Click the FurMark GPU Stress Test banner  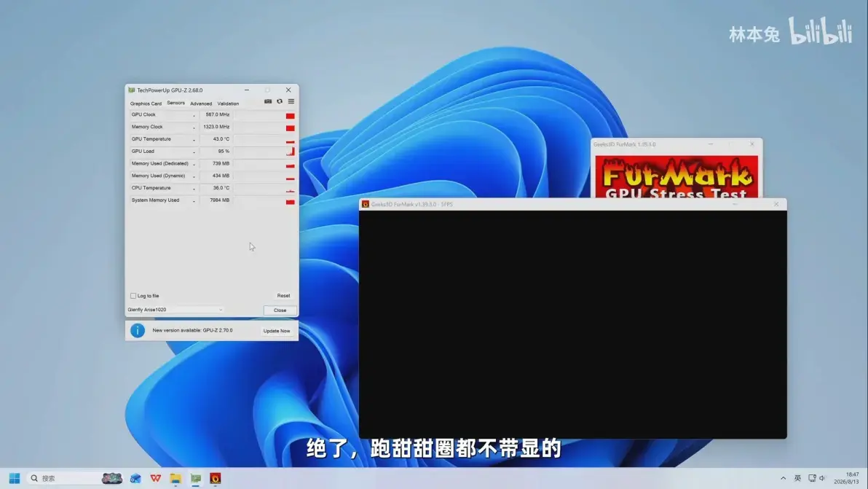pos(676,176)
